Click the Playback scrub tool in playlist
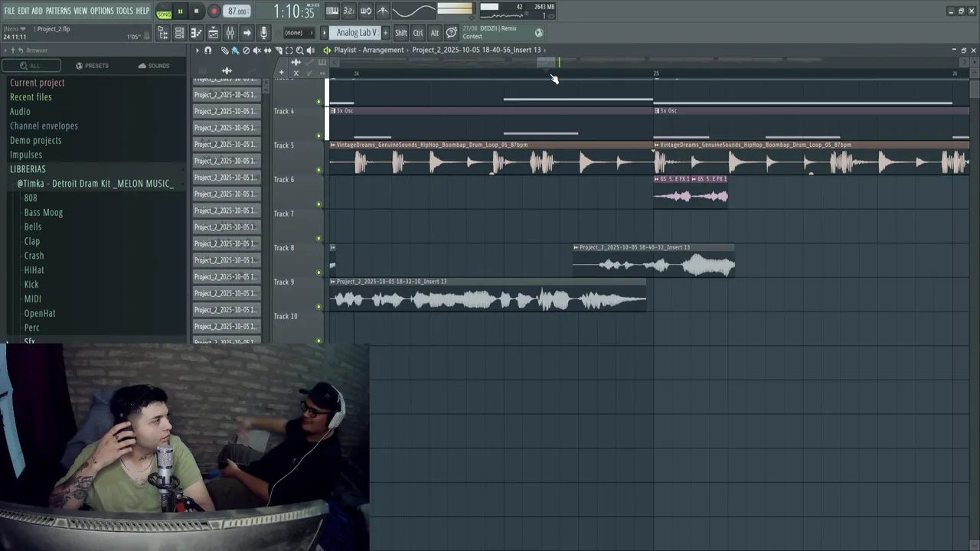 click(x=310, y=51)
